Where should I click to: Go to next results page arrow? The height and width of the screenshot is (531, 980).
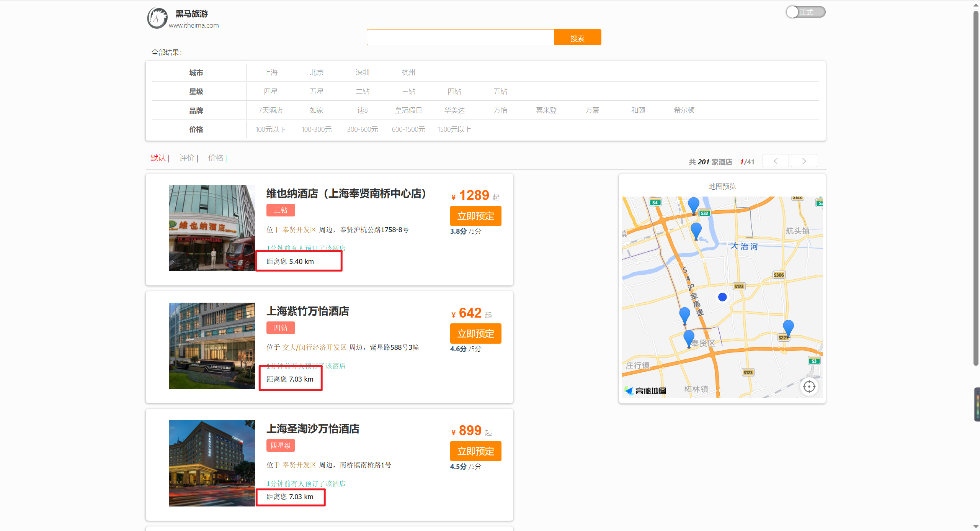(804, 161)
